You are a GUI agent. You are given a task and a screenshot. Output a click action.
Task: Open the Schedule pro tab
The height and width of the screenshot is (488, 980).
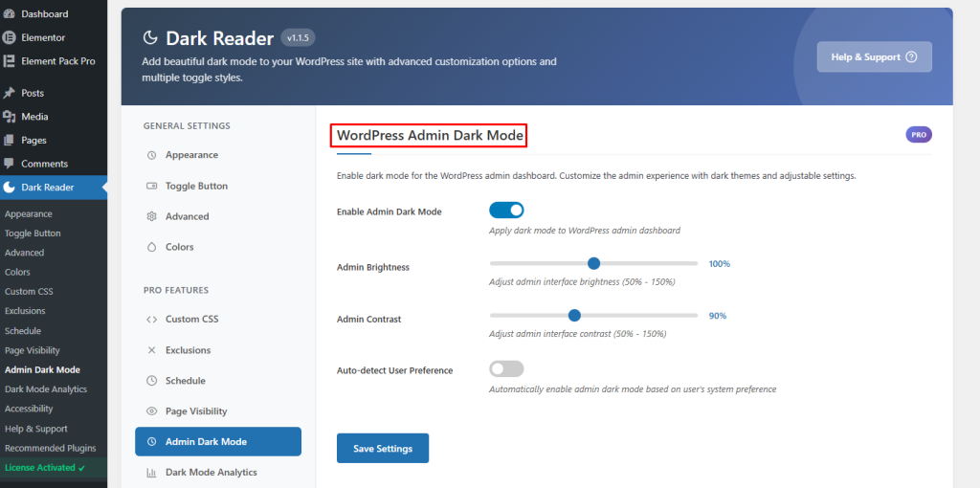(218, 381)
